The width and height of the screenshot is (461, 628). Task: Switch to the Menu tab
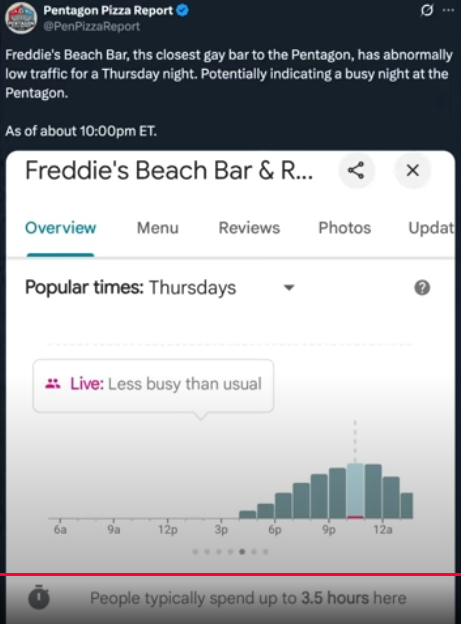coord(158,228)
